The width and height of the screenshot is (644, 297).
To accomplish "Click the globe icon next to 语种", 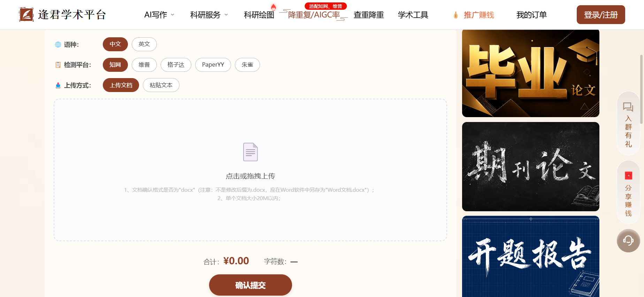I will [x=58, y=45].
